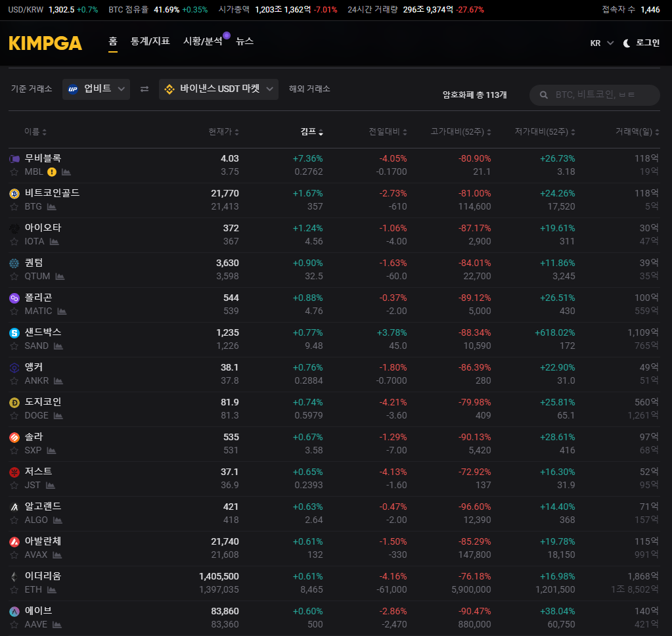Favorite QTUM with the star

[x=14, y=277]
